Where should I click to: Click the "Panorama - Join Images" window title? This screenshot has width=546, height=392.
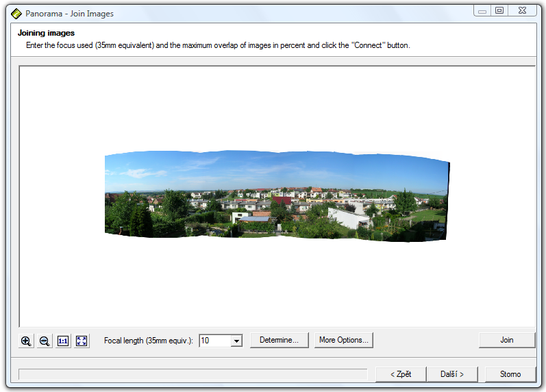coord(70,14)
